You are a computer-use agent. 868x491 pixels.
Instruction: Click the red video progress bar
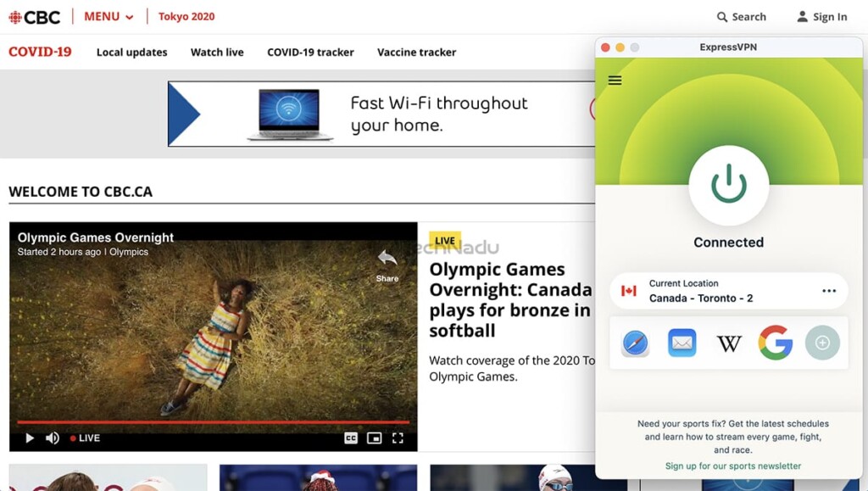pyautogui.click(x=213, y=422)
